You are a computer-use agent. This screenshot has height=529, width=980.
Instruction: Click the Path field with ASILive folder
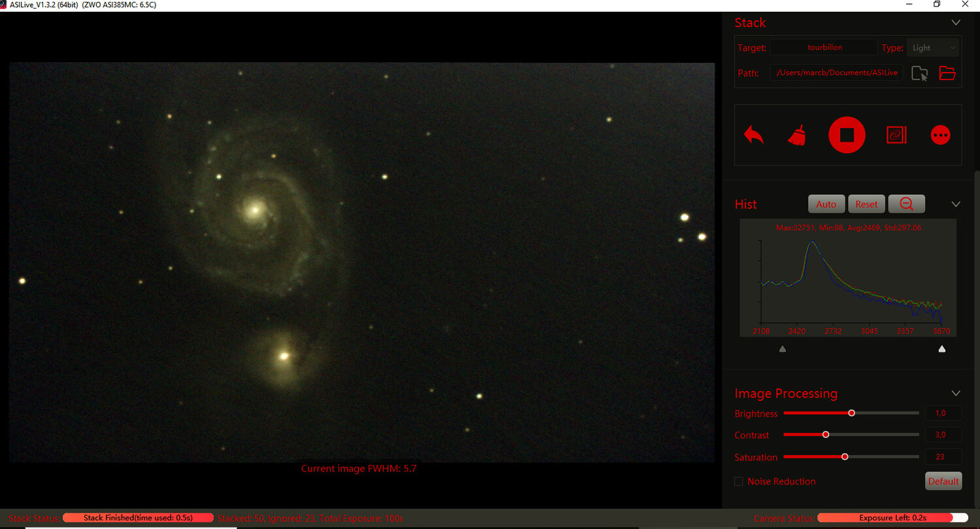point(836,73)
